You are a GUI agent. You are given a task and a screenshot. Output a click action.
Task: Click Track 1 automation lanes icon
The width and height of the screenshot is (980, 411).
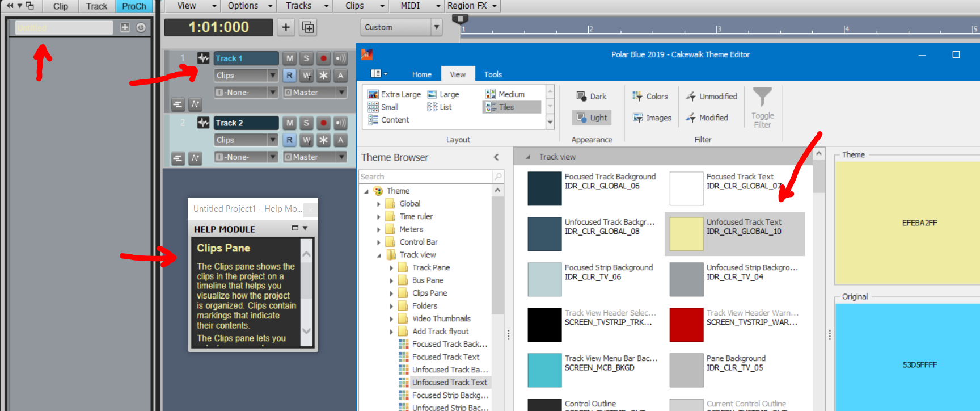click(195, 104)
